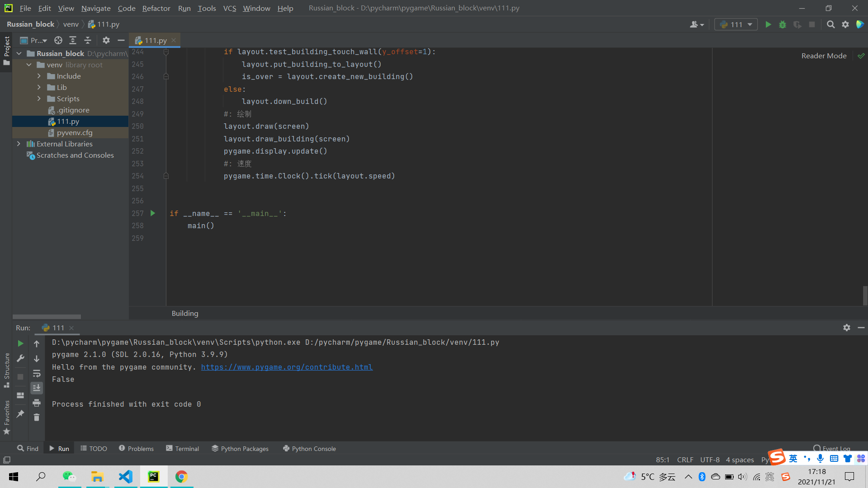Open the Terminal tool window tab
868x488 pixels.
point(183,448)
